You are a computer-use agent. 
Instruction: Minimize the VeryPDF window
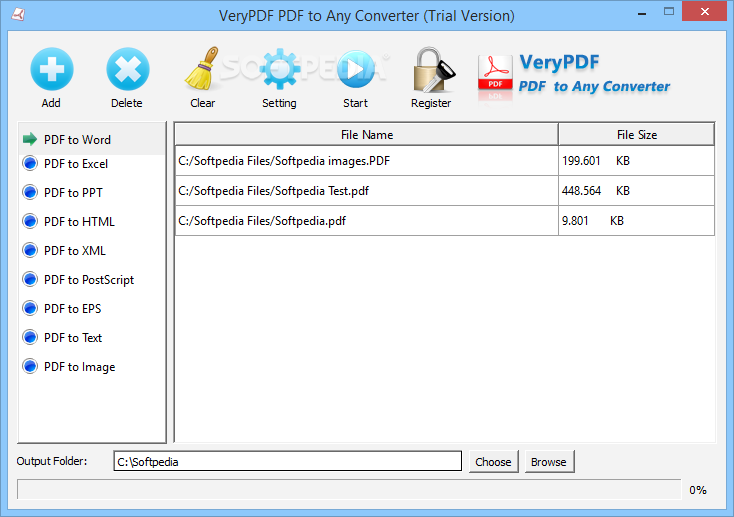(642, 13)
